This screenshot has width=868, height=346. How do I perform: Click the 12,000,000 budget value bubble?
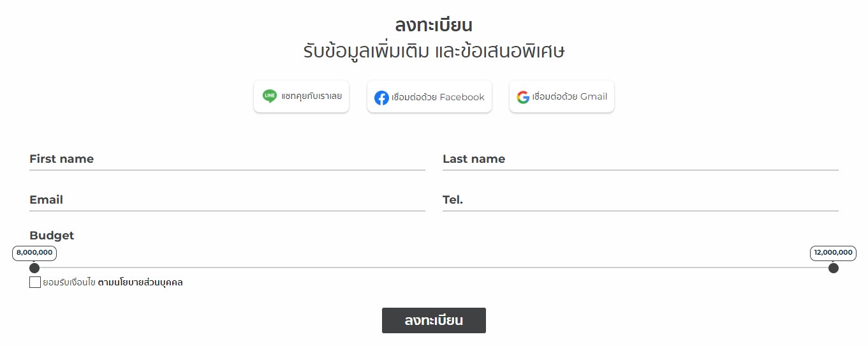[834, 253]
